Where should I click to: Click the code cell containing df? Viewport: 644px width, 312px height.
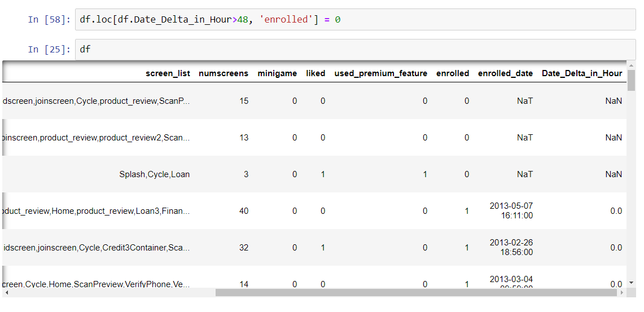click(355, 49)
